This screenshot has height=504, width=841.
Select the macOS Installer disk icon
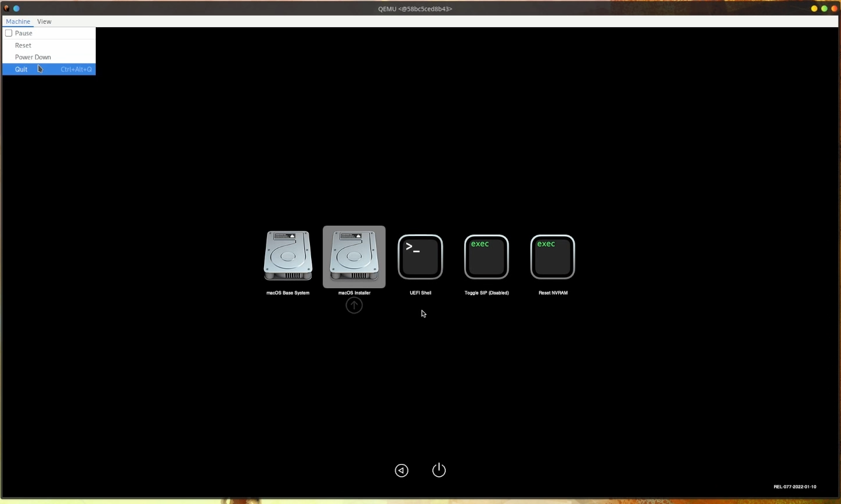354,256
